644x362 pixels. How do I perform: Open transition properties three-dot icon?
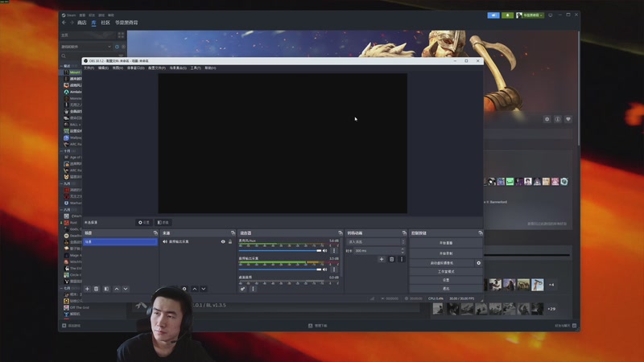(x=401, y=259)
